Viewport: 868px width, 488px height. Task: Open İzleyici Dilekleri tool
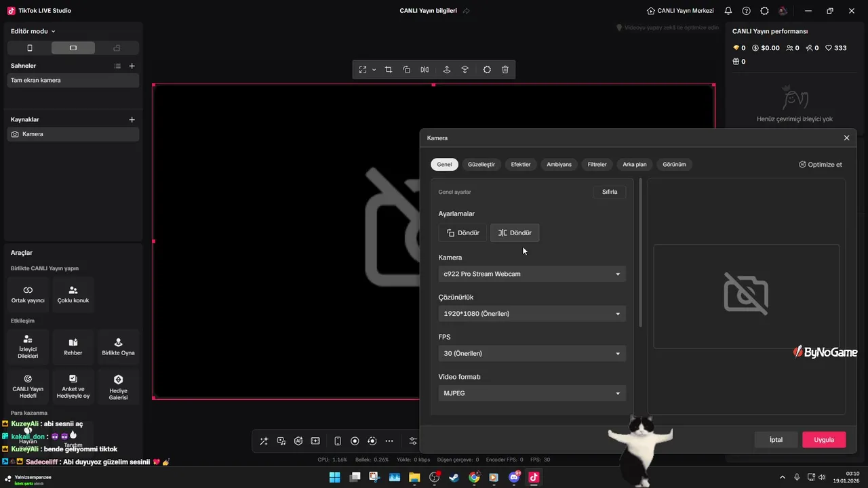28,347
